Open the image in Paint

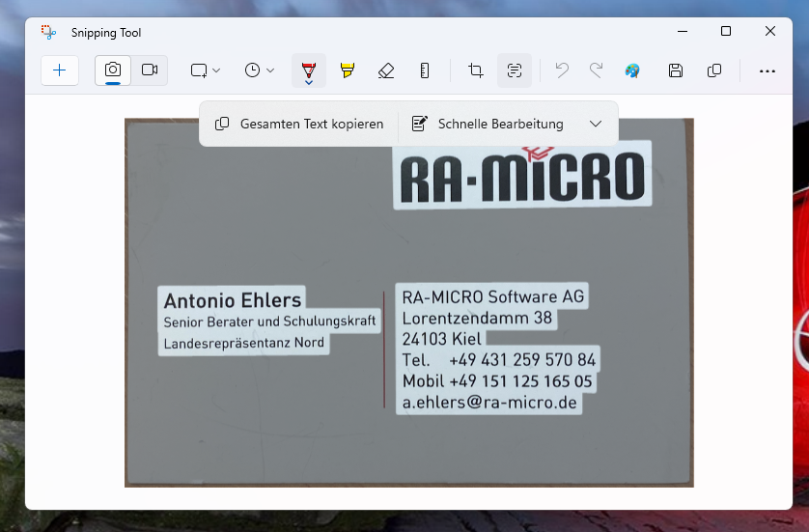632,70
